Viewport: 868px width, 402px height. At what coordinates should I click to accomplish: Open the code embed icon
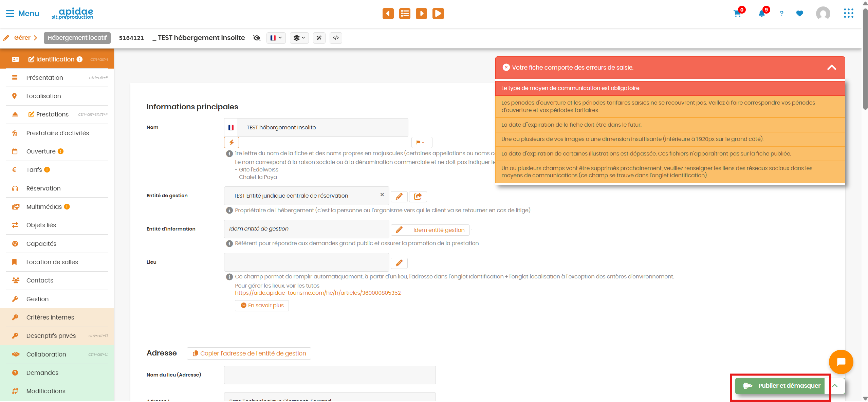click(336, 38)
